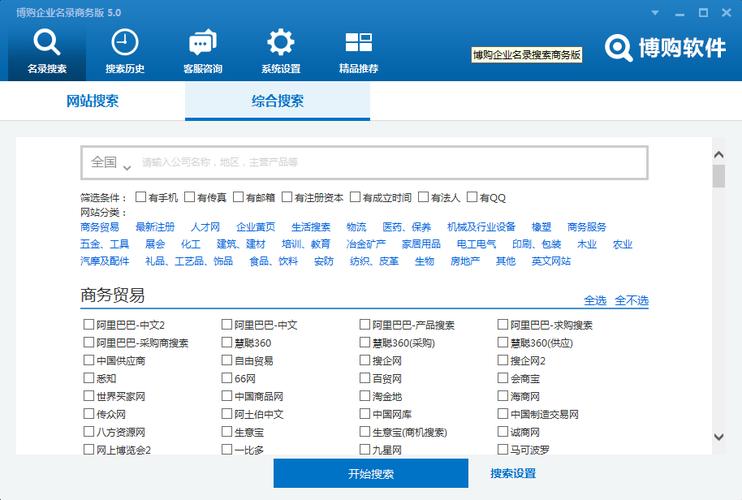The width and height of the screenshot is (742, 500).
Task: Focus the company name search input field
Action: (x=392, y=163)
